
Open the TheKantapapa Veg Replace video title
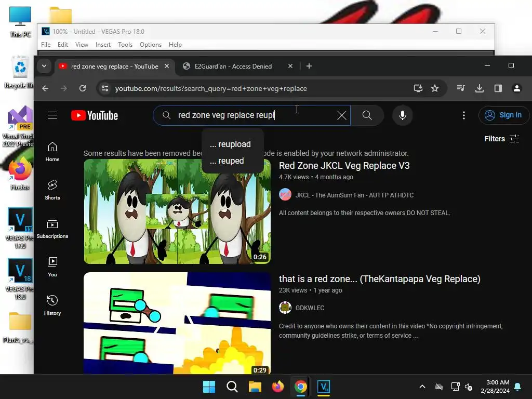point(379,279)
